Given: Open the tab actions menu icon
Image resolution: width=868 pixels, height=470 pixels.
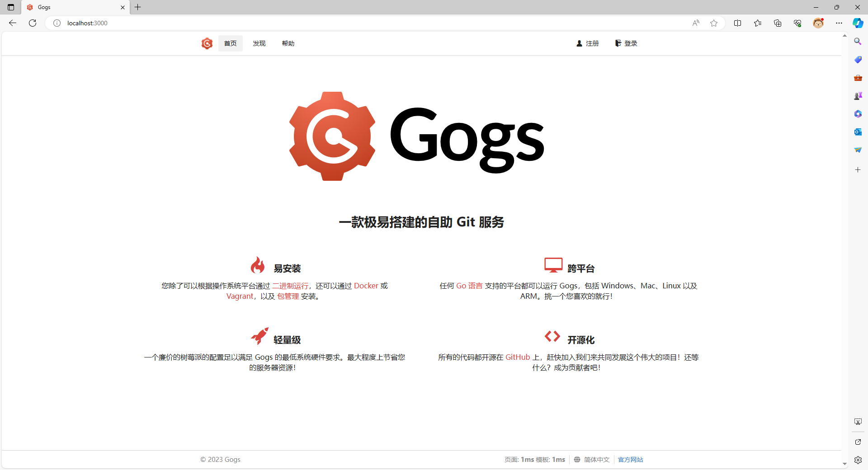Looking at the screenshot, I should coord(11,7).
